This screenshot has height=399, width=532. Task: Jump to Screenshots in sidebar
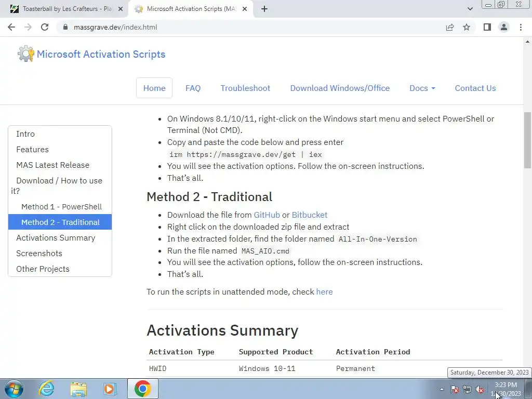[60, 254]
